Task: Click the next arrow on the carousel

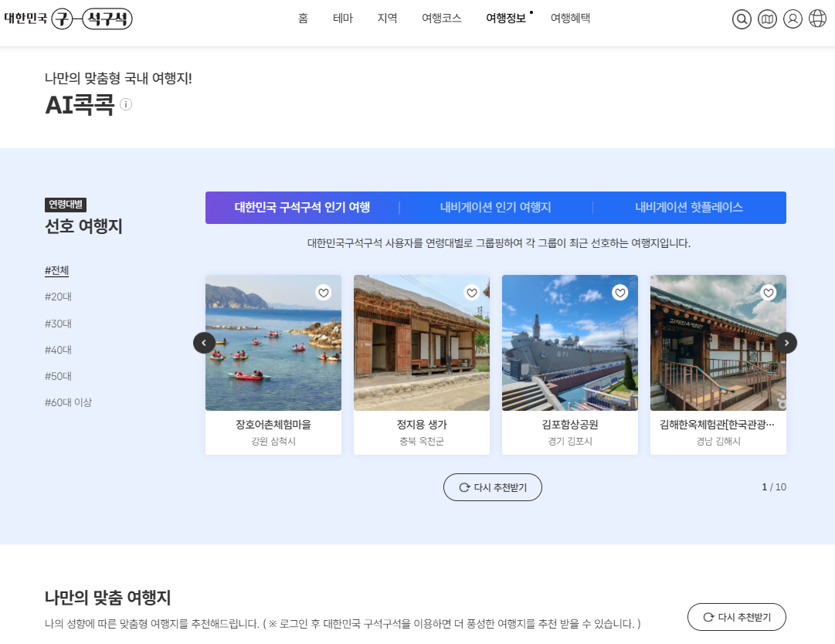Action: coord(786,342)
